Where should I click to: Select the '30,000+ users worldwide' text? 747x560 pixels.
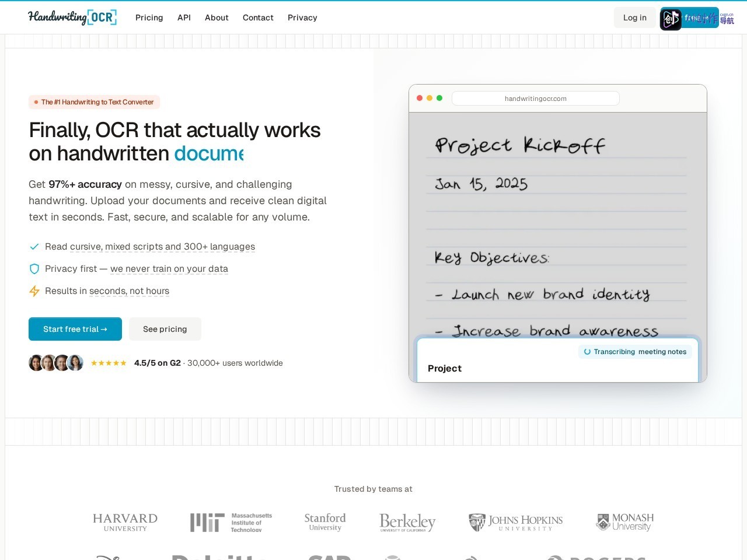click(x=235, y=363)
